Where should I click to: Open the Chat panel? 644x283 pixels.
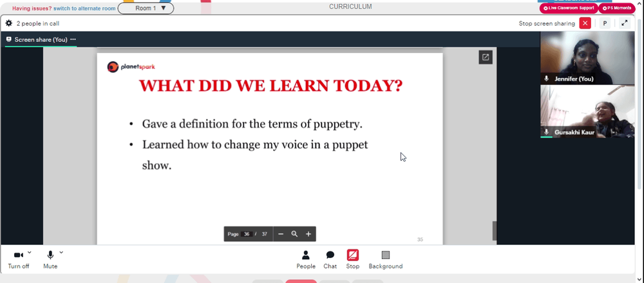pos(330,260)
